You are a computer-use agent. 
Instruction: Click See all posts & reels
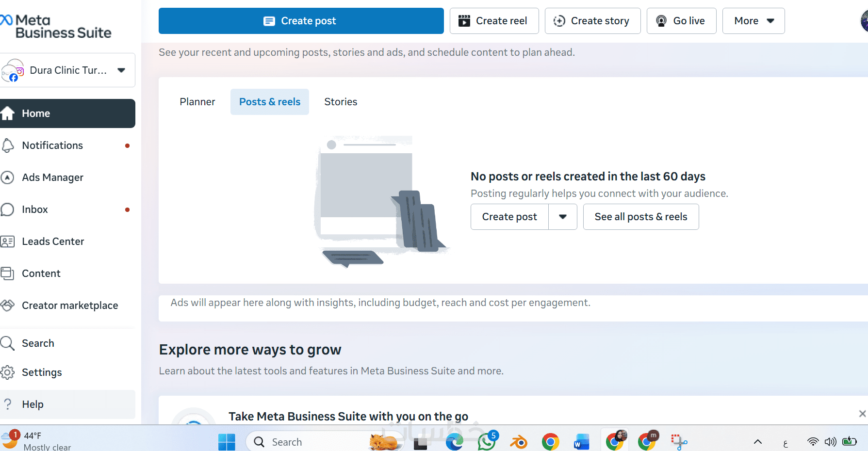[641, 217]
